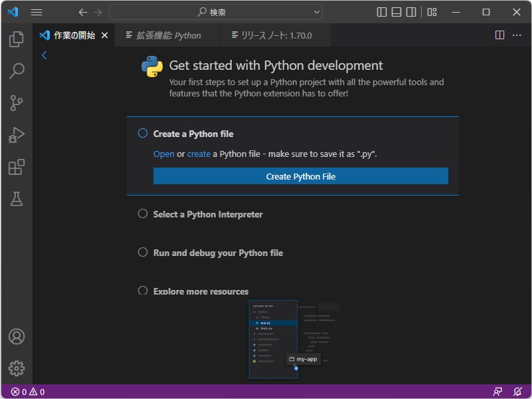532x399 pixels.
Task: Select the Search icon in the activity bar
Action: click(17, 70)
